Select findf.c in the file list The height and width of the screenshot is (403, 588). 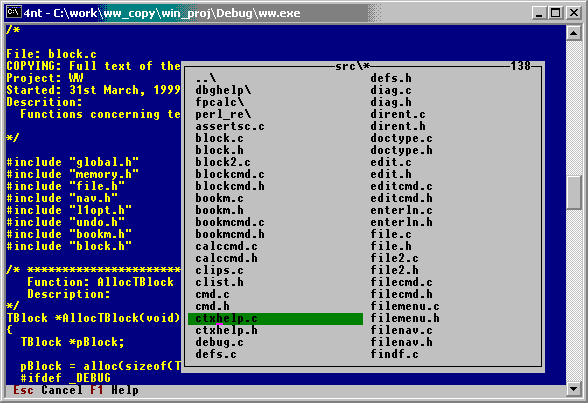[x=394, y=354]
